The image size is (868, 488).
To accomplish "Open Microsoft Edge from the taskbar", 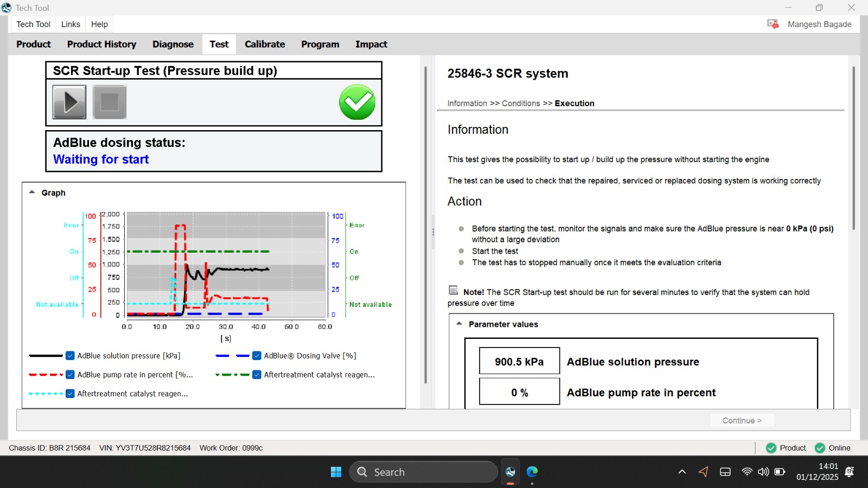I will pos(532,472).
